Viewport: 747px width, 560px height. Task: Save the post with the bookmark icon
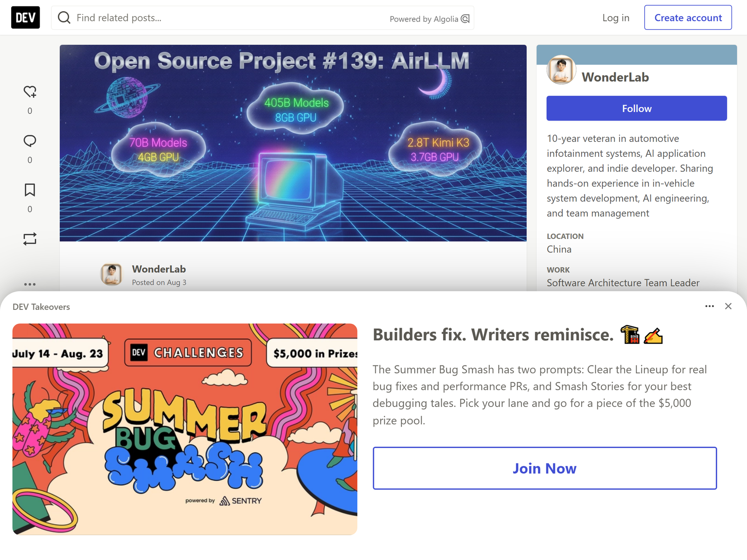tap(30, 190)
